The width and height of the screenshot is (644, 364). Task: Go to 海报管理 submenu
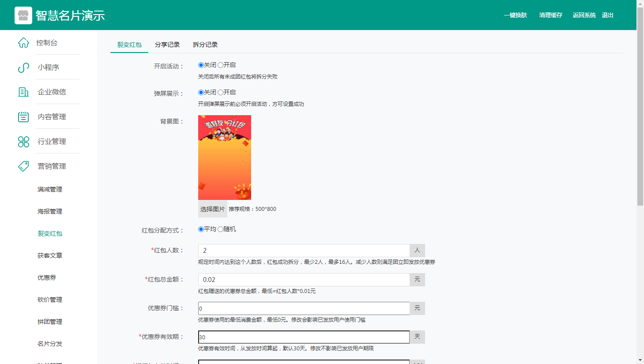click(x=50, y=211)
